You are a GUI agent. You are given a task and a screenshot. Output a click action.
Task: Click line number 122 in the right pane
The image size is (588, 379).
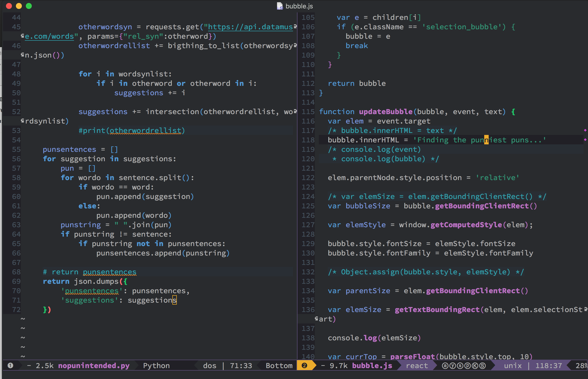308,178
